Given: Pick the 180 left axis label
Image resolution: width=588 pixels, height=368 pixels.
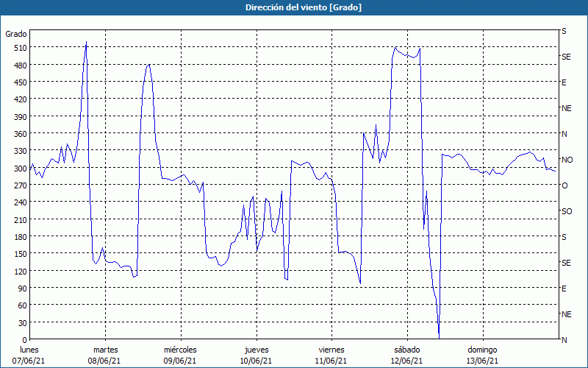Looking at the screenshot, I should click(x=21, y=237).
